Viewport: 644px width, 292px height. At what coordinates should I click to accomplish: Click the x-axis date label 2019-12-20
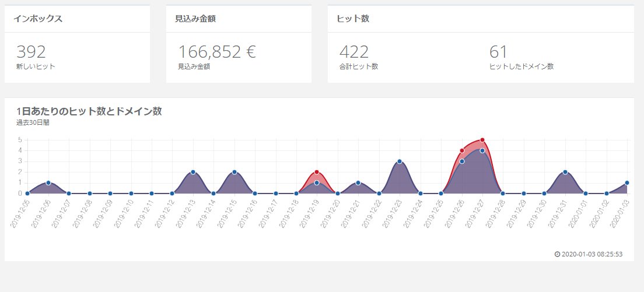click(330, 213)
